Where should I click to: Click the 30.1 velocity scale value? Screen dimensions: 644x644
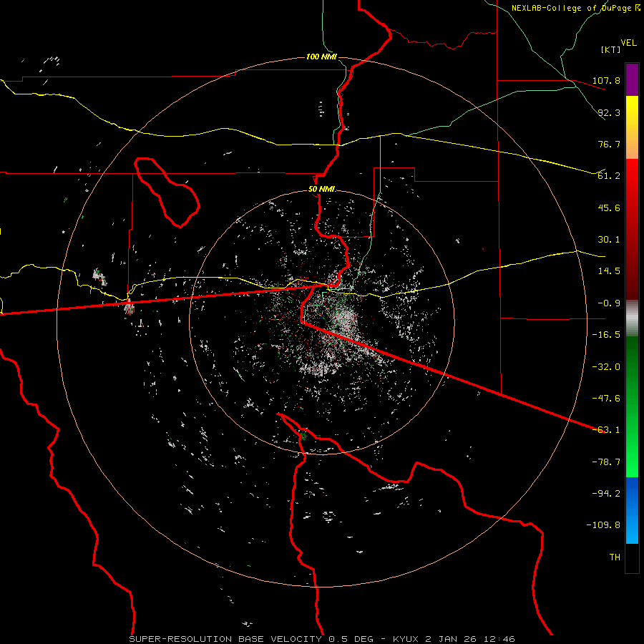click(x=609, y=240)
